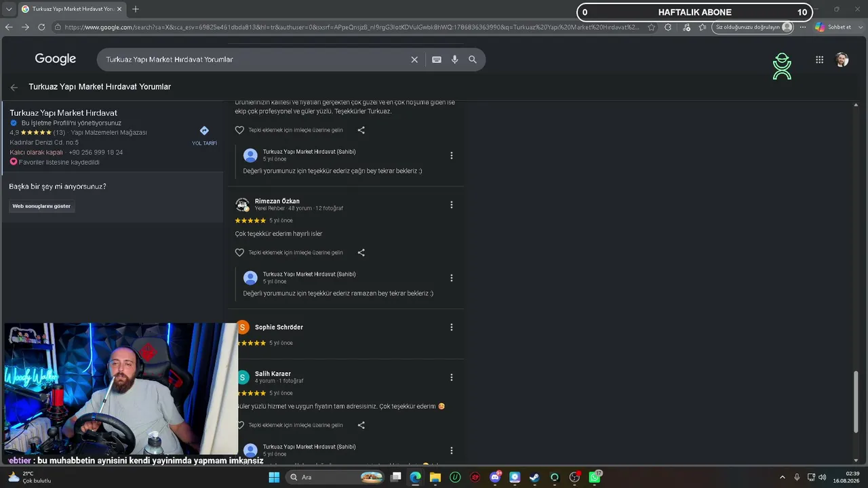Click the Favoriler listesine kaydedildi text
The height and width of the screenshot is (488, 868).
pos(59,163)
